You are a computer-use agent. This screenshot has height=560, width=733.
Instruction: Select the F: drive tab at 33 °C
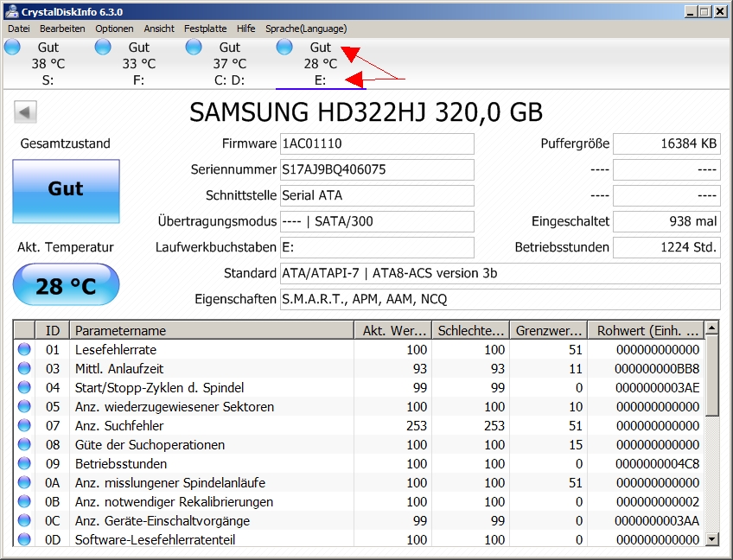click(x=138, y=64)
